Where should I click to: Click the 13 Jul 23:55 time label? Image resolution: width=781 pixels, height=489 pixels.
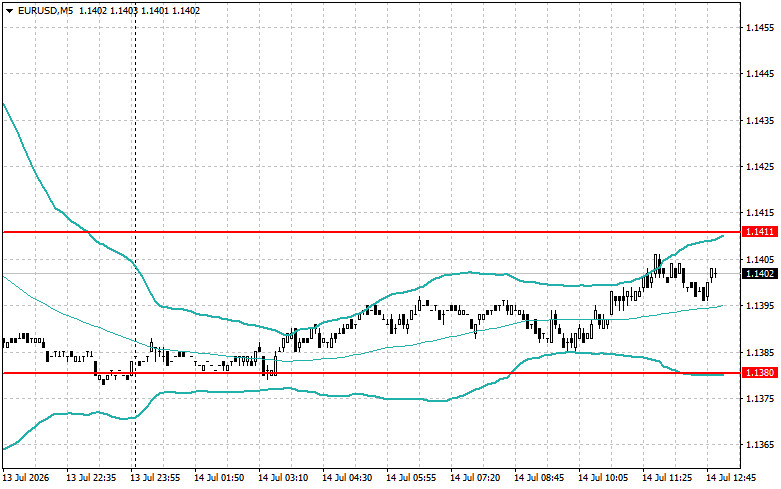(155, 478)
